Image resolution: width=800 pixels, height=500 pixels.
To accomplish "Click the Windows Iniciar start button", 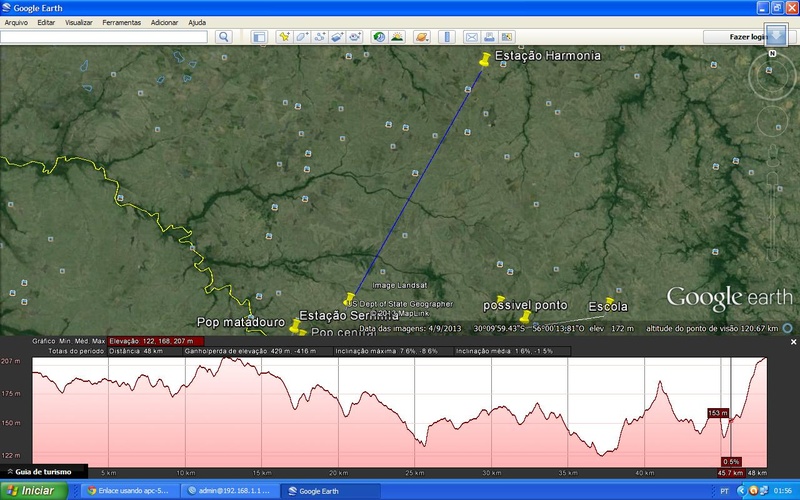I will (x=34, y=491).
